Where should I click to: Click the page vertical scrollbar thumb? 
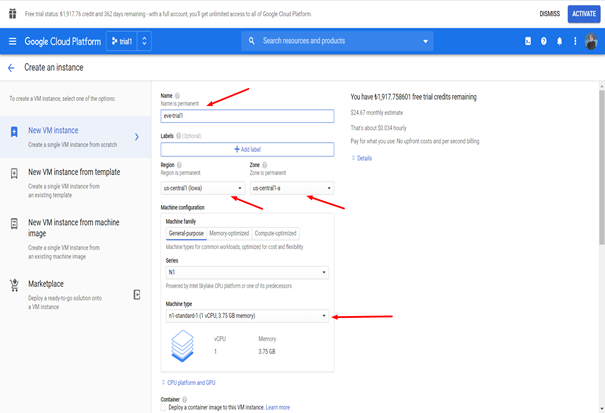point(602,167)
